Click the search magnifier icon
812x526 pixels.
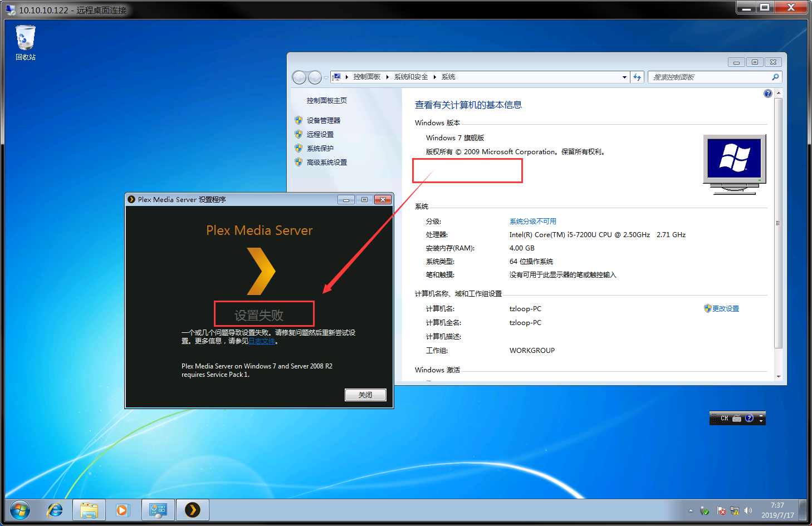coord(775,77)
